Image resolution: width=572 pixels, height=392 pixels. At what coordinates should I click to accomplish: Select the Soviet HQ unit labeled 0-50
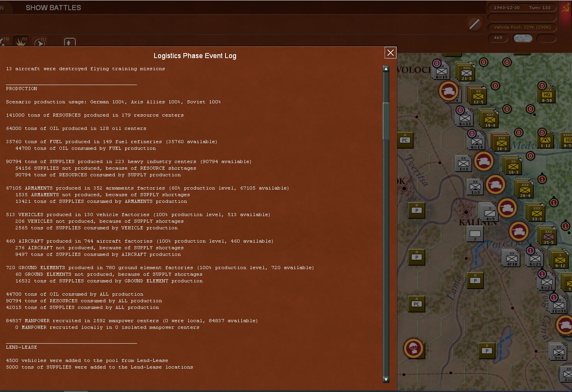547,94
